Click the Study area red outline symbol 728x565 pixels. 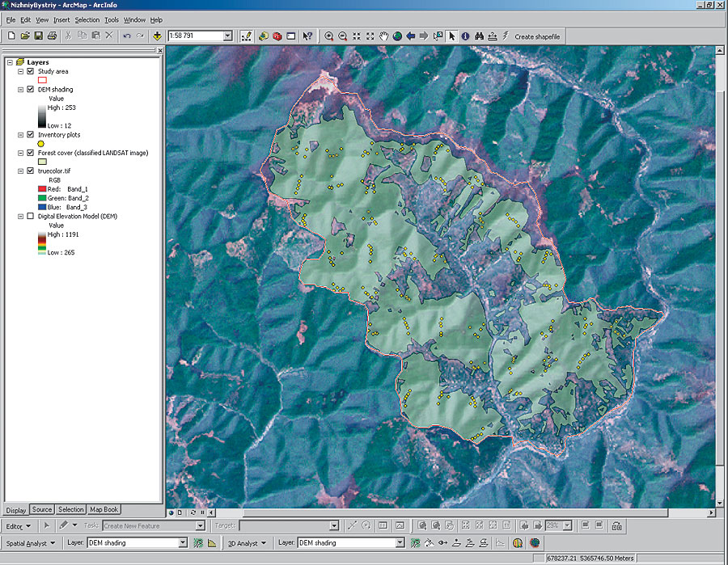click(x=42, y=80)
